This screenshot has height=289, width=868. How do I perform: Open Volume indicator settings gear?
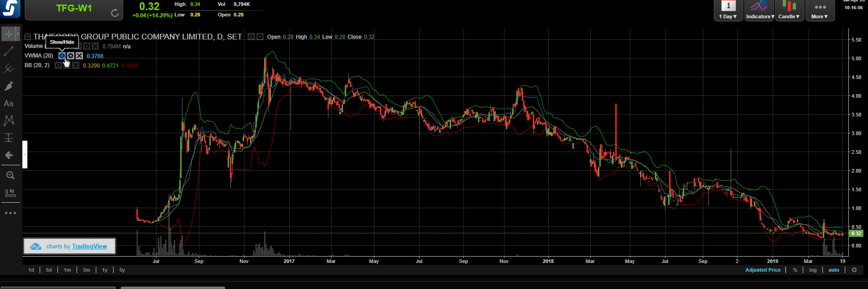(x=87, y=46)
